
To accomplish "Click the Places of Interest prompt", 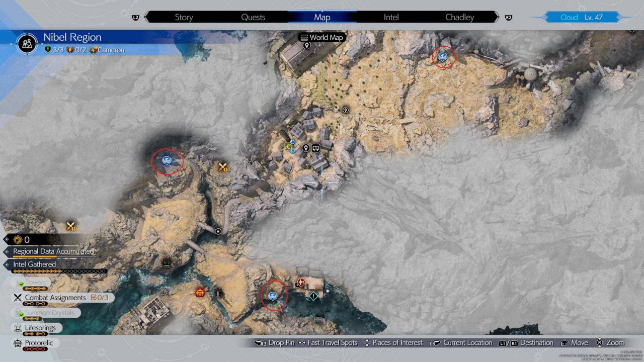I will point(393,343).
